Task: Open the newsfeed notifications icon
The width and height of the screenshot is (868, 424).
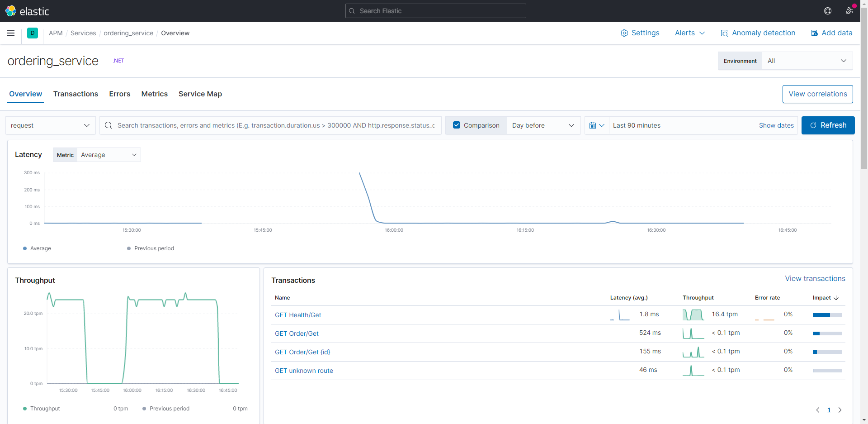Action: [x=849, y=11]
